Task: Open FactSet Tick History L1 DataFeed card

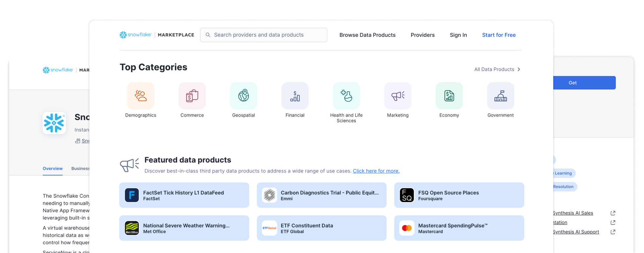Action: [184, 195]
